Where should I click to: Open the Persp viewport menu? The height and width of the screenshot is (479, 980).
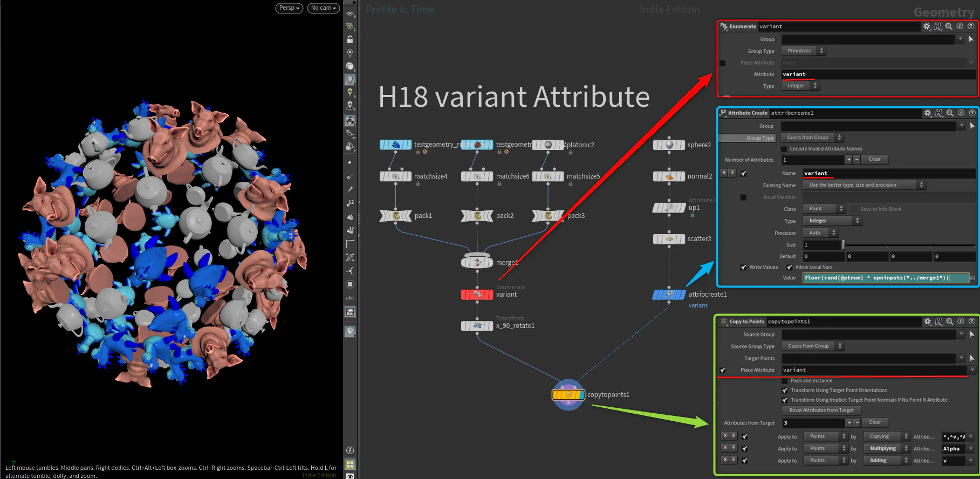tap(289, 8)
